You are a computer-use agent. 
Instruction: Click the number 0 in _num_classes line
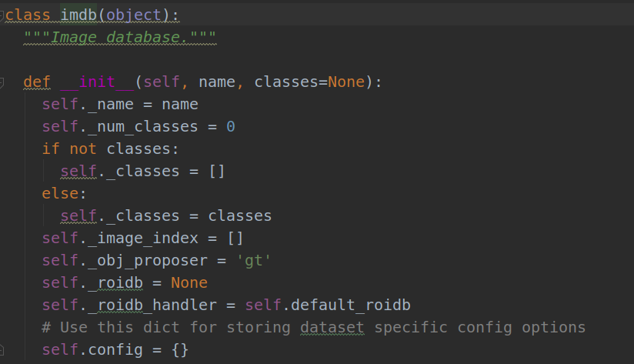pyautogui.click(x=230, y=126)
